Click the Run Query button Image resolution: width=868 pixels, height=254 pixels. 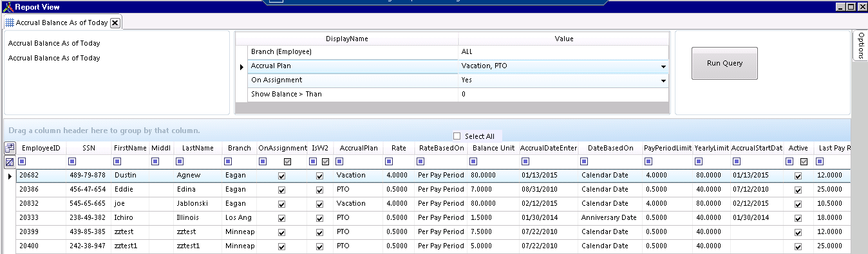click(x=724, y=63)
